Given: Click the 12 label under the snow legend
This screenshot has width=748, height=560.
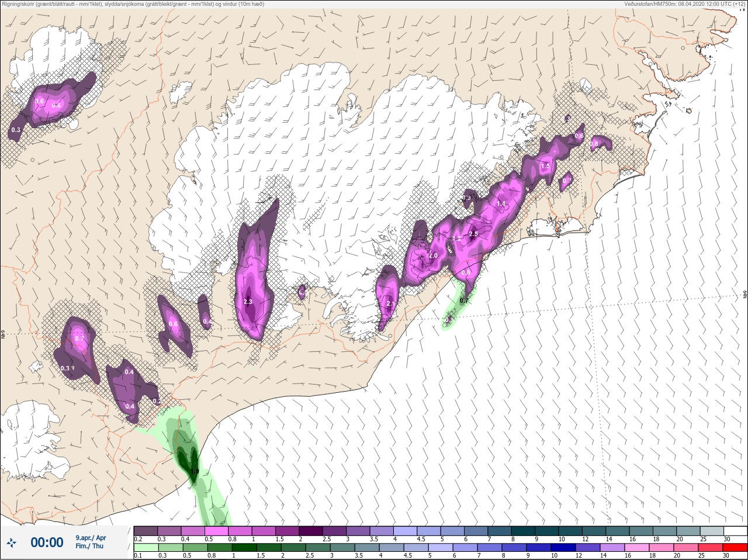Looking at the screenshot, I should point(585,539).
